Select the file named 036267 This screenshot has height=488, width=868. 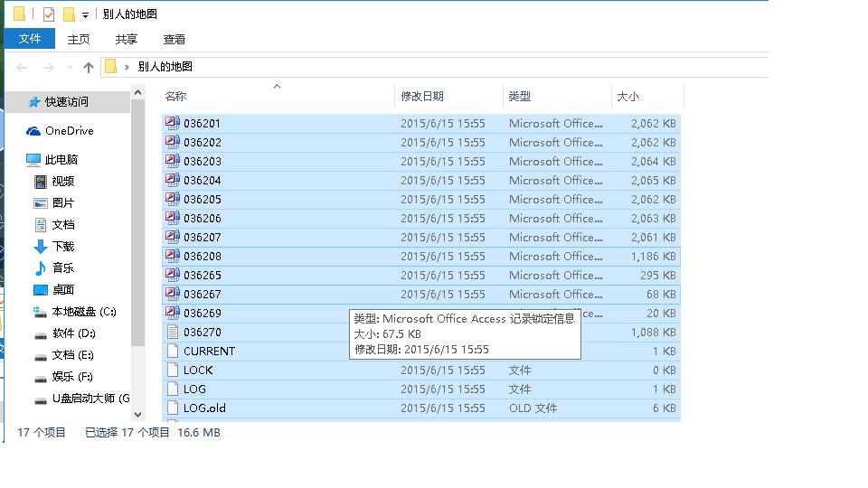point(202,295)
